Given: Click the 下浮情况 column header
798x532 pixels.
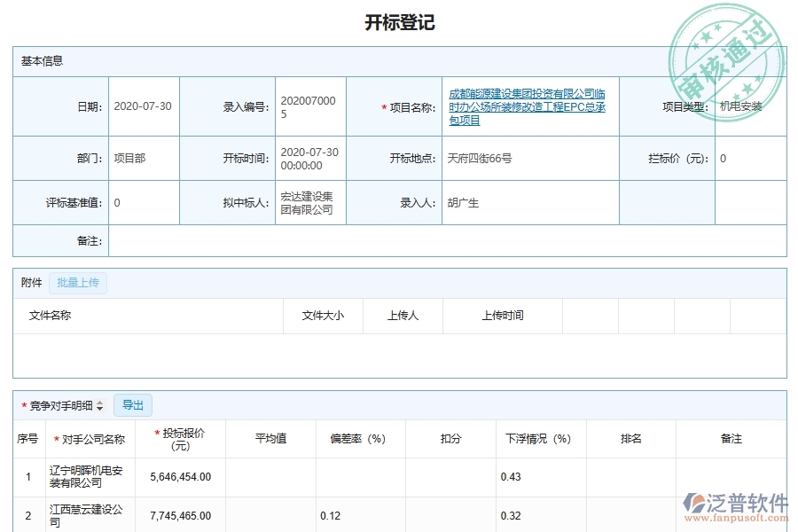Looking at the screenshot, I should coord(540,438).
